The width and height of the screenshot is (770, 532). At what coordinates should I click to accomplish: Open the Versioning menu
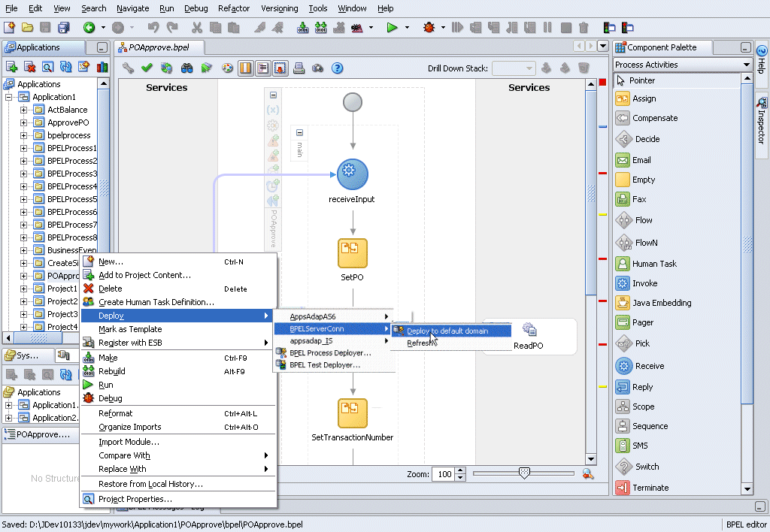(280, 8)
